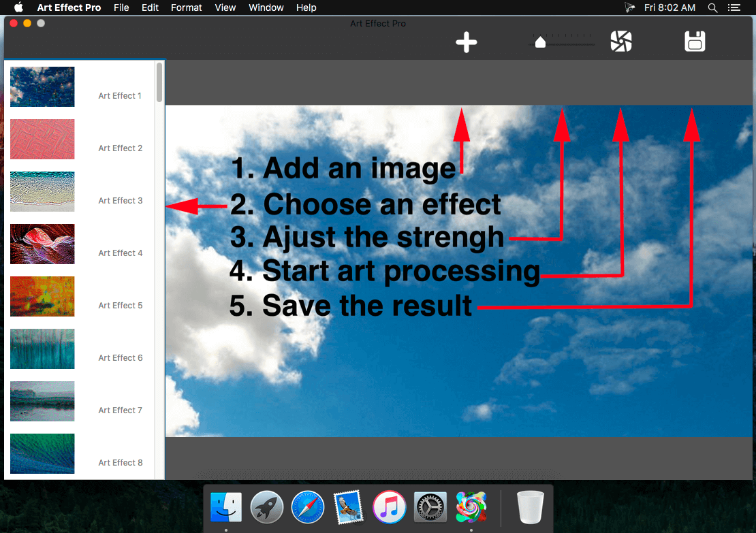Screen dimensions: 756x533
Task: Select the Art Effect 8 thumbnail
Action: click(42, 454)
